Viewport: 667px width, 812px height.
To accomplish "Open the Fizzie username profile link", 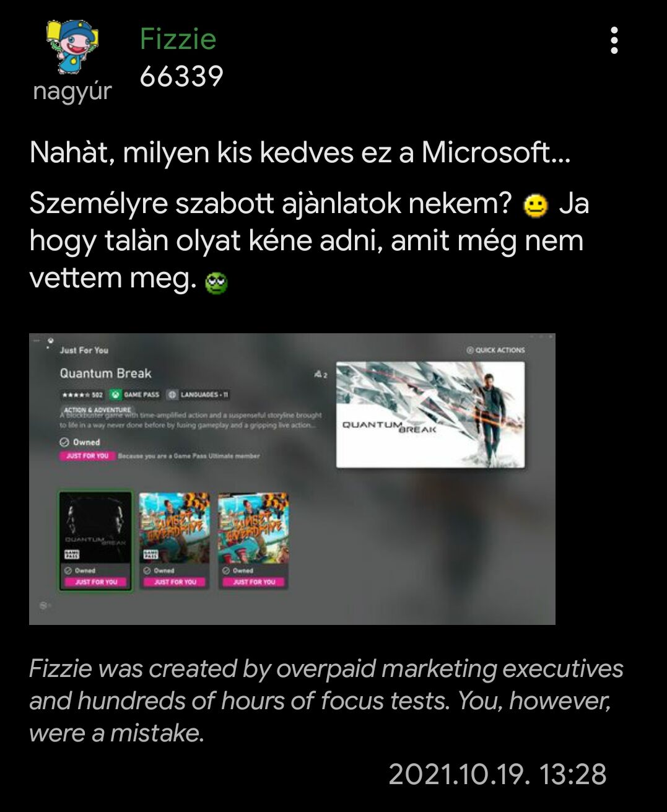I will click(x=178, y=39).
